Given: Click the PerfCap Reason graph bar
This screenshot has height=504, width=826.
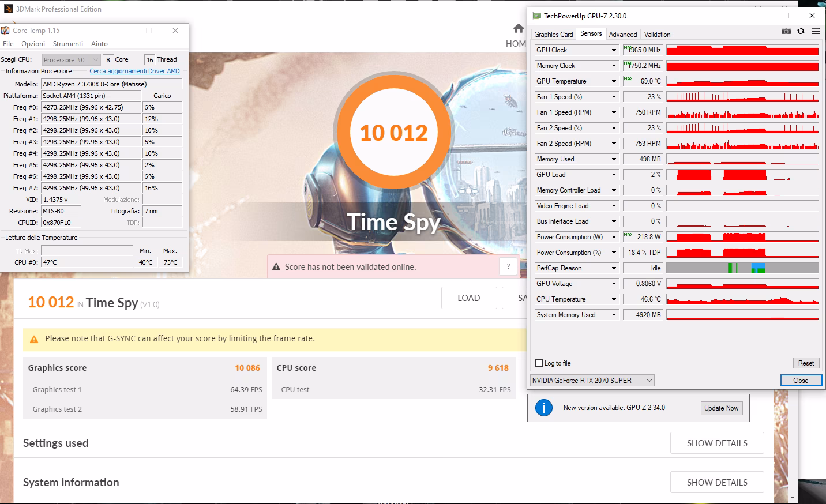Looking at the screenshot, I should tap(742, 268).
